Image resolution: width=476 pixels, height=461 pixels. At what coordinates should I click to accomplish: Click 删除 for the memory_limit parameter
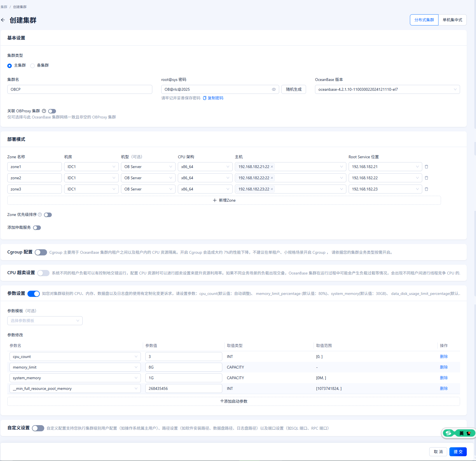444,367
